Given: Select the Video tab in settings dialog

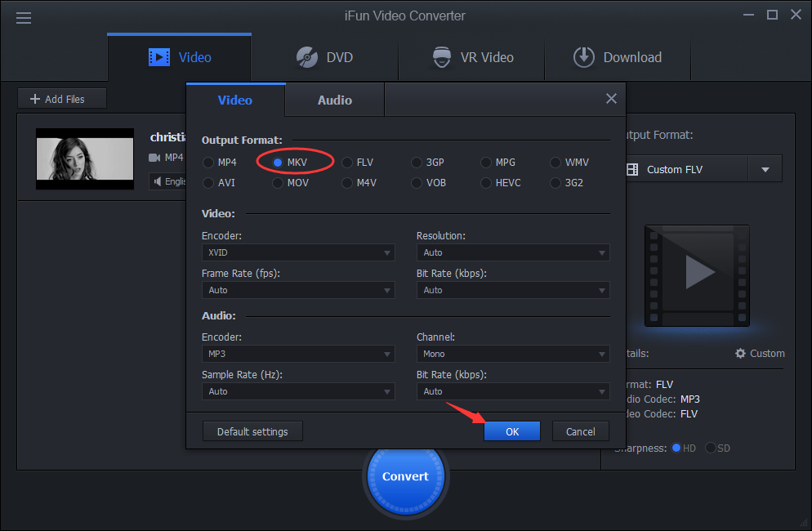Looking at the screenshot, I should point(235,100).
